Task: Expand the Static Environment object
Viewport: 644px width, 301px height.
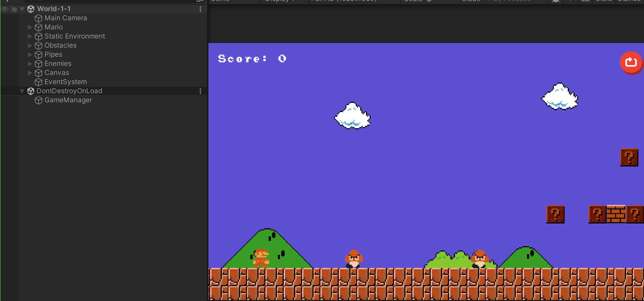Action: (x=30, y=36)
